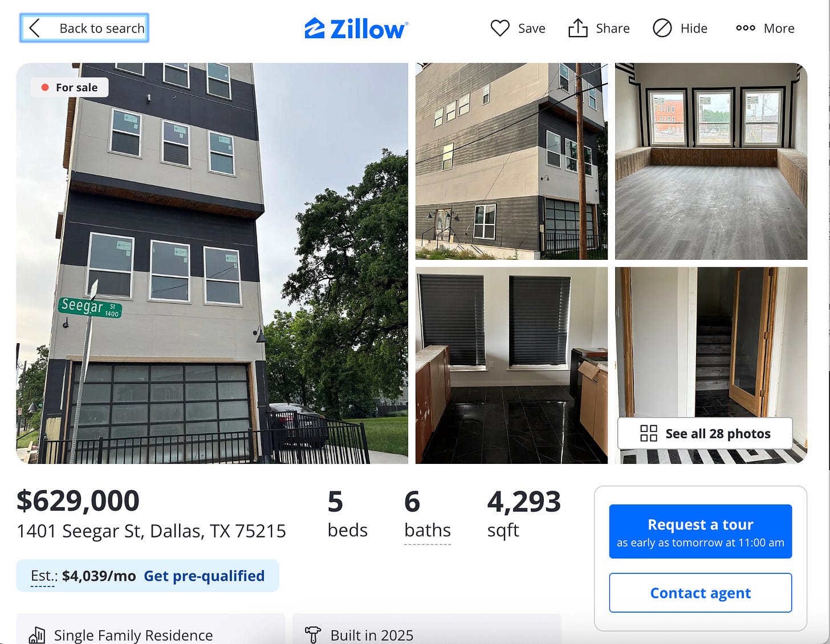
Task: Click the Contact agent button
Action: 701,593
